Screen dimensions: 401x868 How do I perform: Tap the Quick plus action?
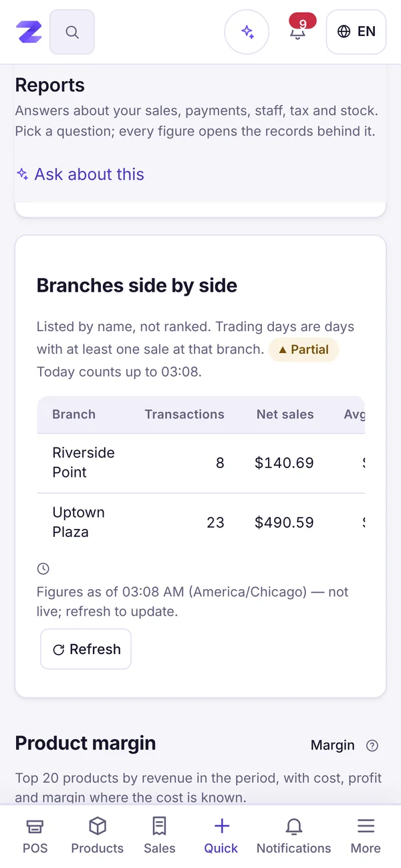[x=221, y=836]
